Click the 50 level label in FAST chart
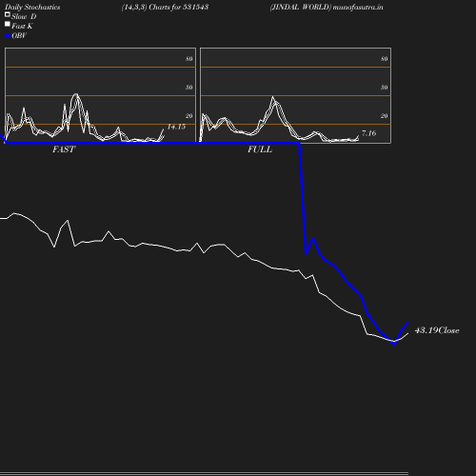 point(189,88)
